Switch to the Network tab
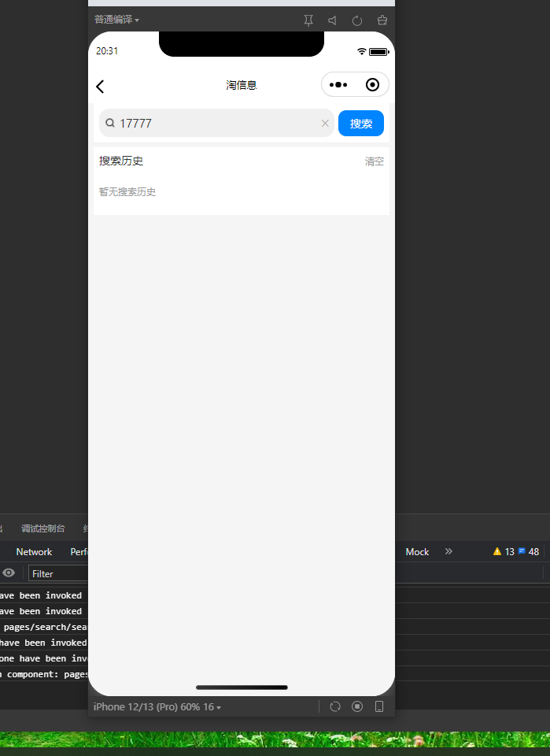The height and width of the screenshot is (756, 550). (x=34, y=551)
